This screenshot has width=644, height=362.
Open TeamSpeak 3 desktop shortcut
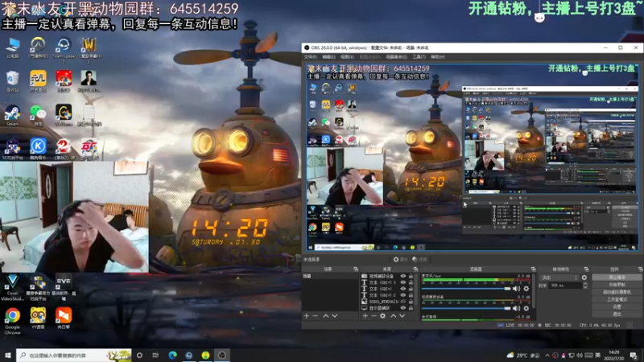(x=64, y=49)
